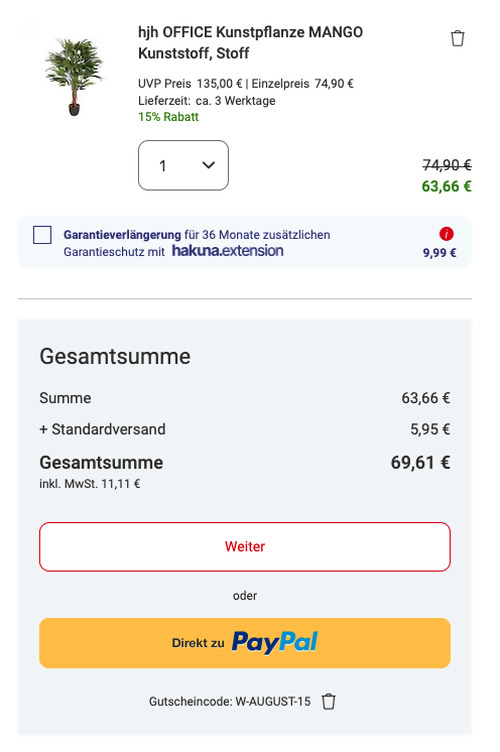Click the discounted 63,66 € item price
500x752 pixels.
click(x=446, y=186)
